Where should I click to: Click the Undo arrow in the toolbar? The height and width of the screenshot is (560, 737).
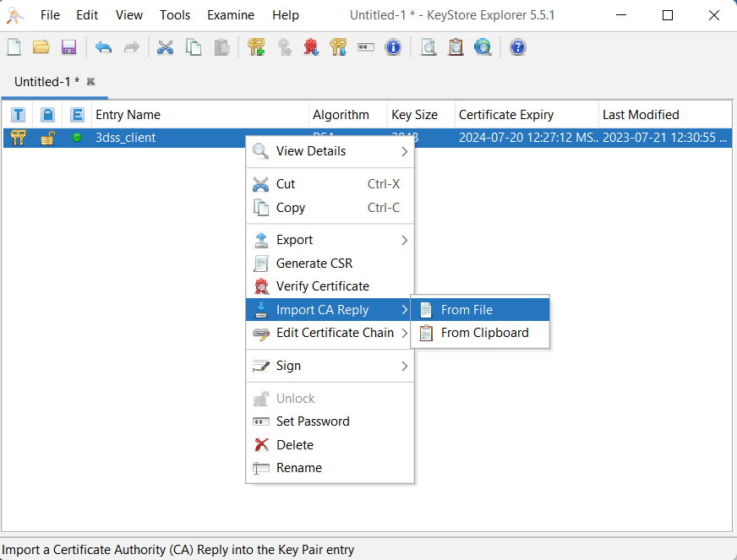103,47
